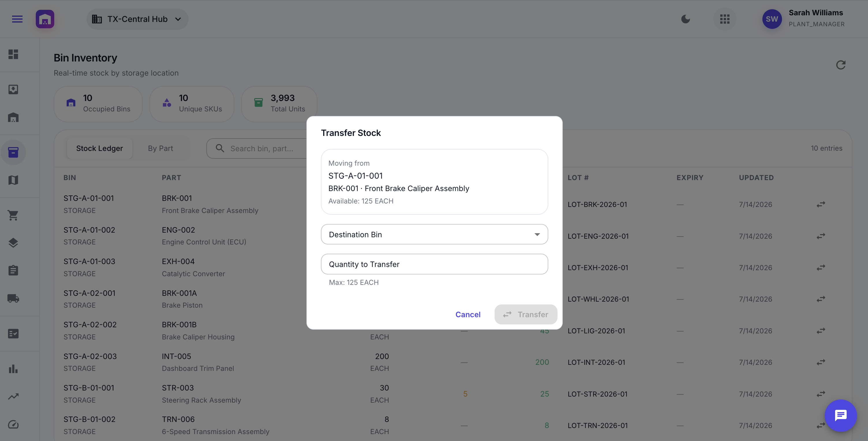Expand the Destination Bin dropdown
Image resolution: width=868 pixels, height=441 pixels.
434,234
